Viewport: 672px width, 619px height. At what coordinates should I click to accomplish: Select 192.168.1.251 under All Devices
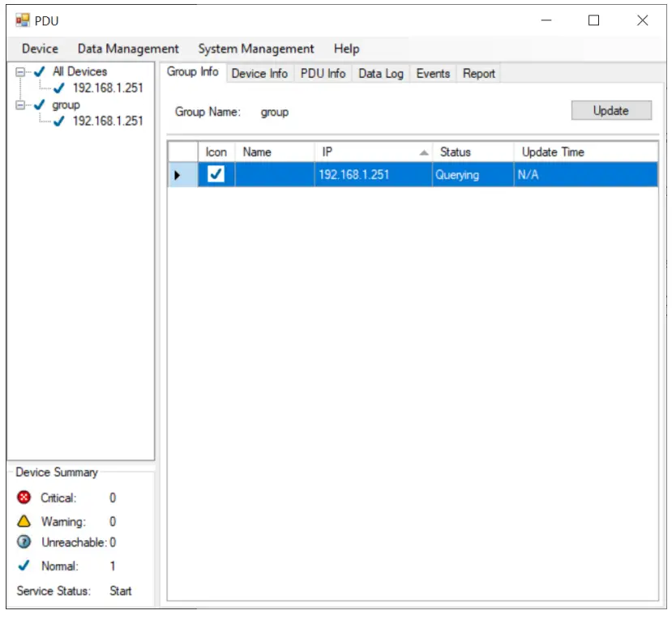pos(108,88)
